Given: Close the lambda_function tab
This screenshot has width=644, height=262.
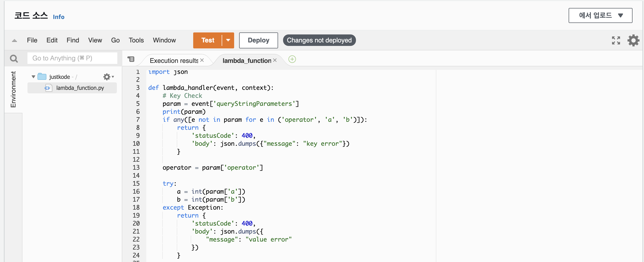Looking at the screenshot, I should pyautogui.click(x=275, y=60).
